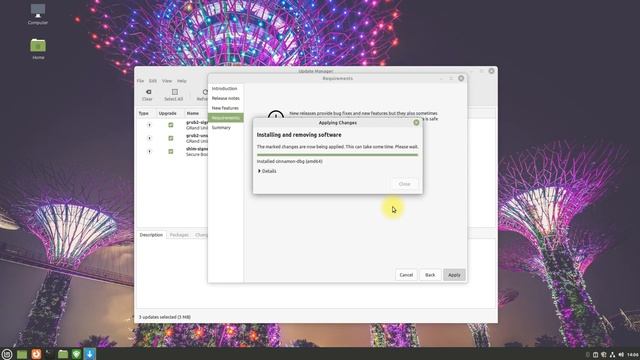The height and width of the screenshot is (360, 640).
Task: Go to the Release notes step
Action: [225, 98]
